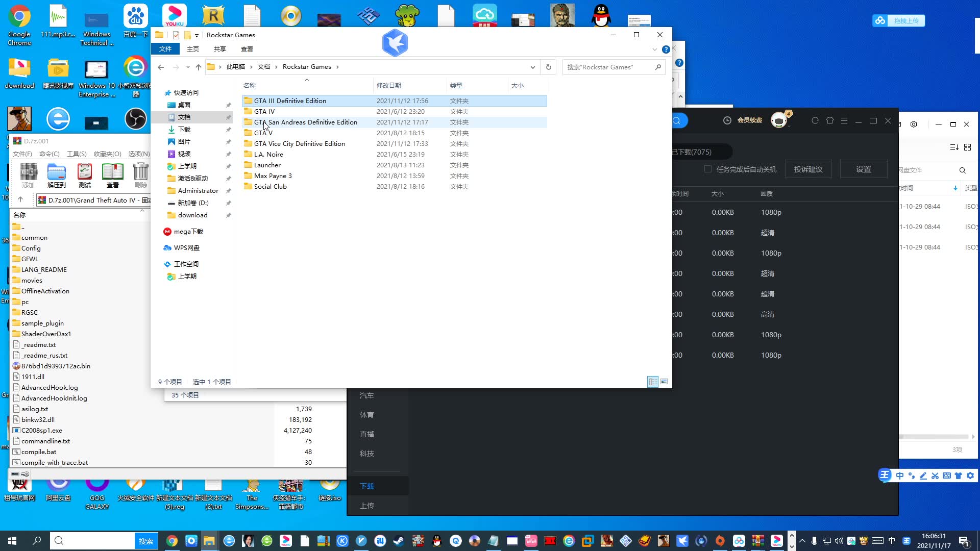Open the notification center icon
Viewport: 980px width, 551px height.
(964, 541)
